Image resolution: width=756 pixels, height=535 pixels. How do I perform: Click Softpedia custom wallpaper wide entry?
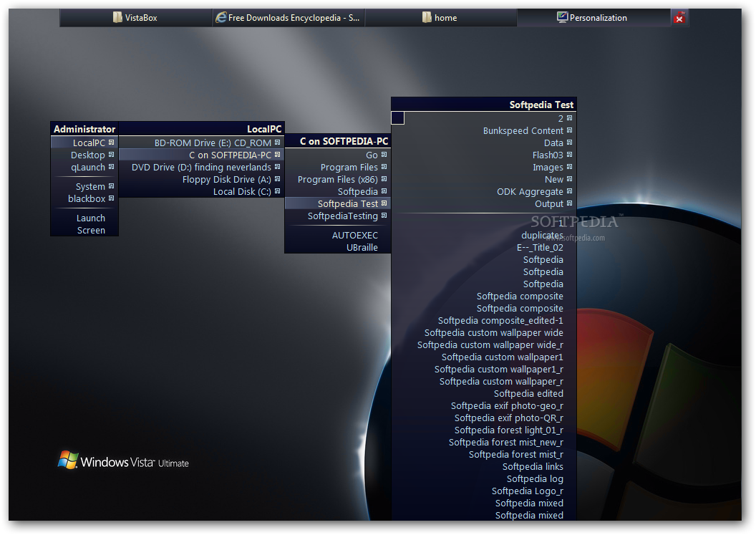point(484,332)
